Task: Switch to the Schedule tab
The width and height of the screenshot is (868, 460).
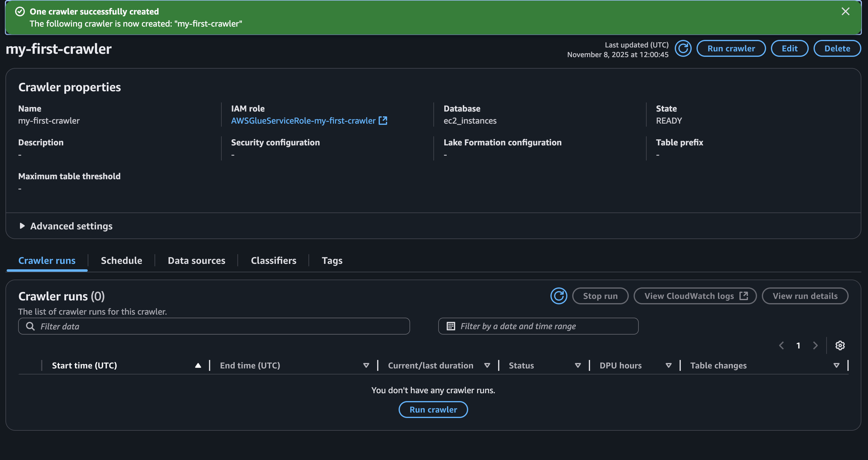Action: [121, 261]
